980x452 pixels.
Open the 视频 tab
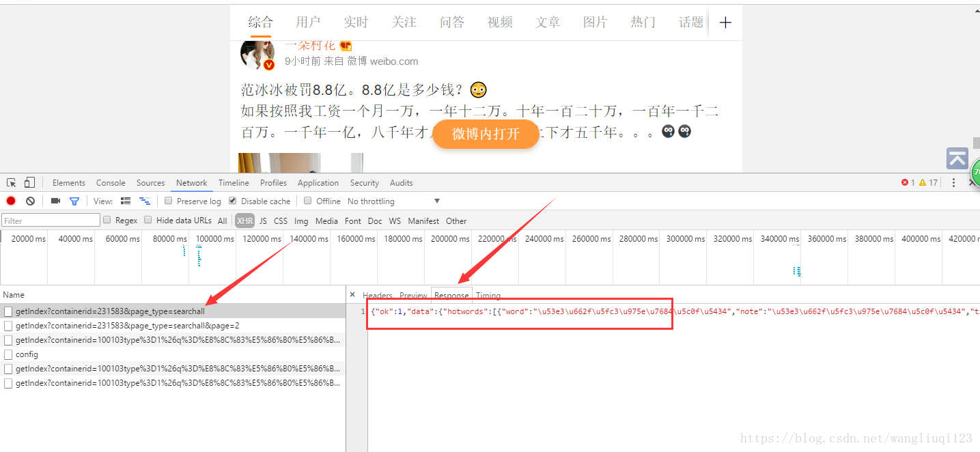pyautogui.click(x=500, y=23)
